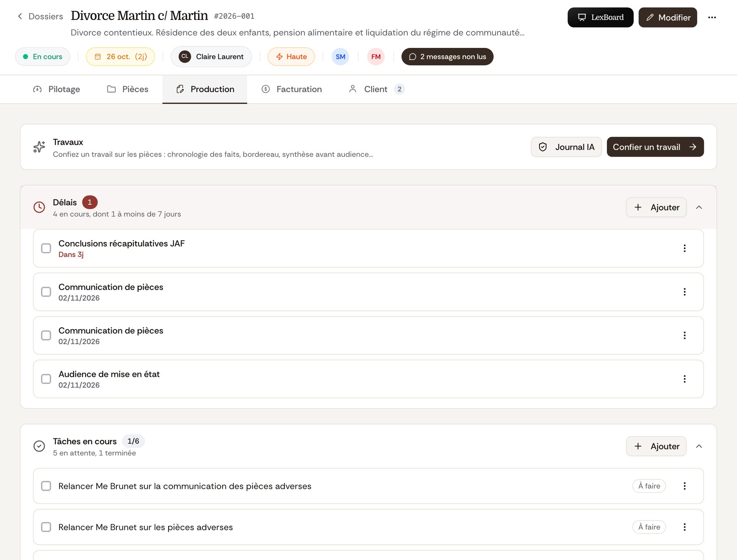Click the En cours status badge
This screenshot has width=737, height=560.
pos(43,57)
